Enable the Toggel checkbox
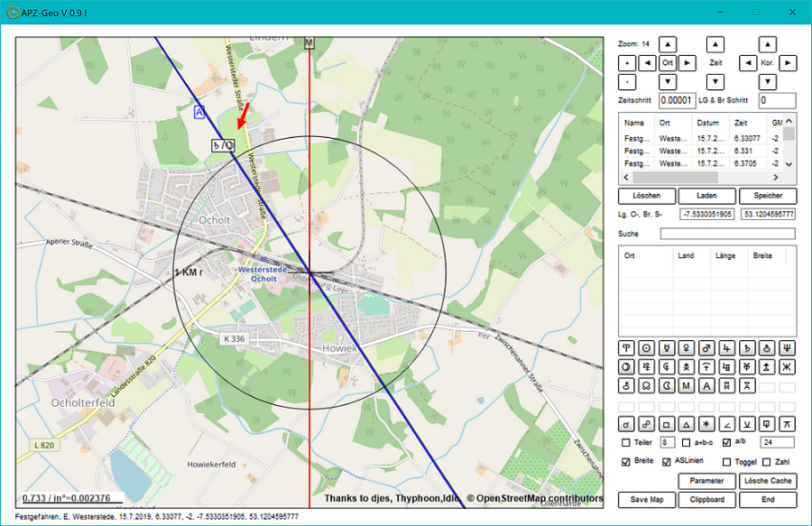812x526 pixels. 726,462
